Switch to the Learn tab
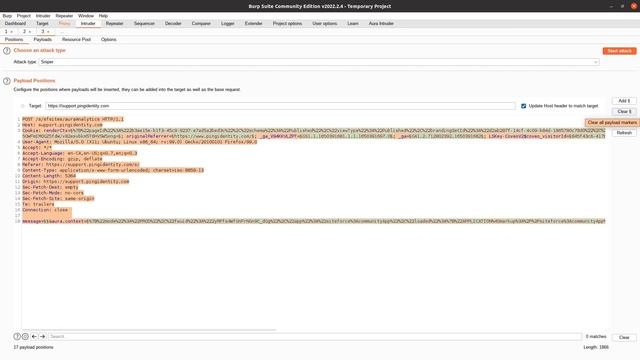This screenshot has width=640, height=360. [x=353, y=24]
